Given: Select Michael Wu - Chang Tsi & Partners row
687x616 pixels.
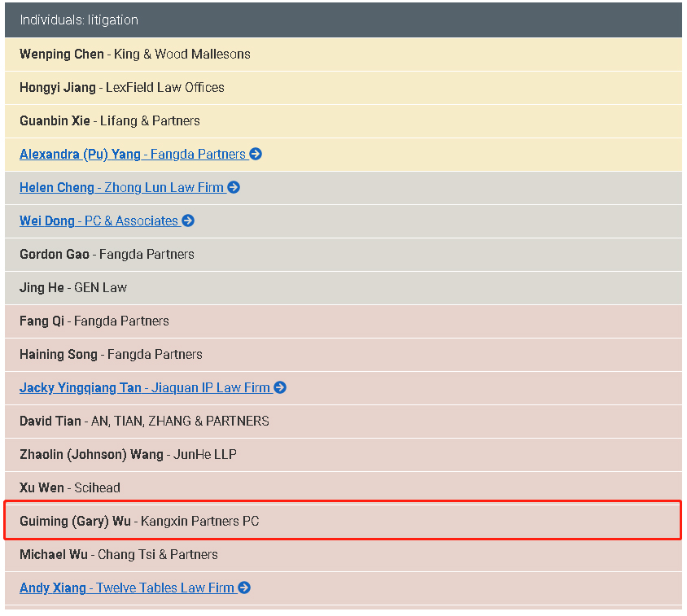Looking at the screenshot, I should [x=343, y=555].
